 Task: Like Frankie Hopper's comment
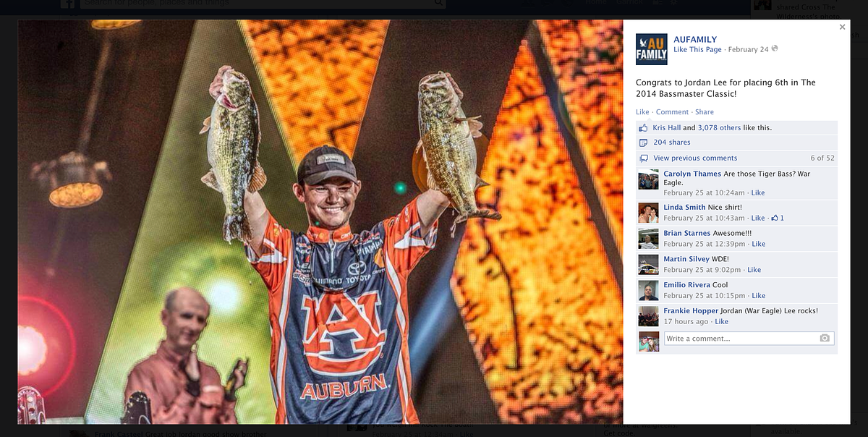pyautogui.click(x=721, y=321)
